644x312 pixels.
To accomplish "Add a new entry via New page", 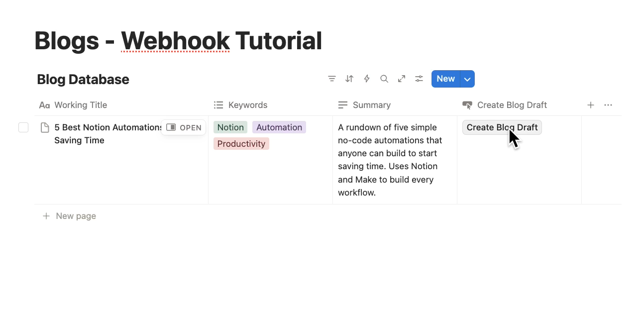I will click(69, 216).
